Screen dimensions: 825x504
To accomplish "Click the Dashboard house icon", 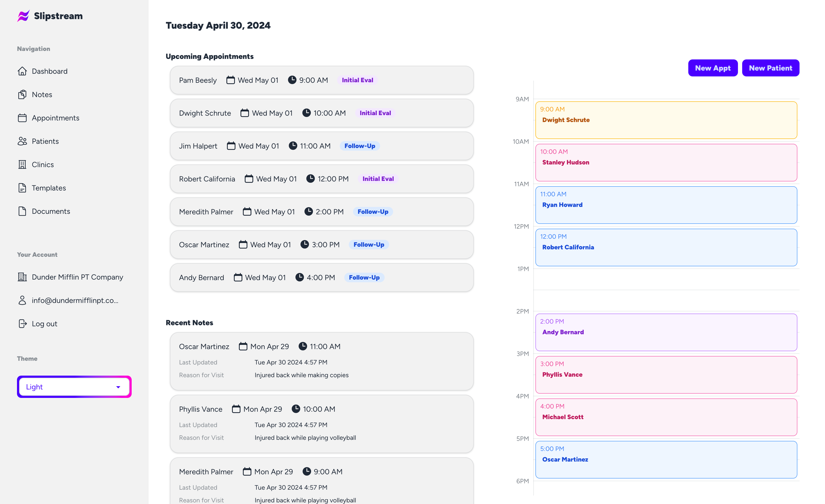I will tap(22, 71).
